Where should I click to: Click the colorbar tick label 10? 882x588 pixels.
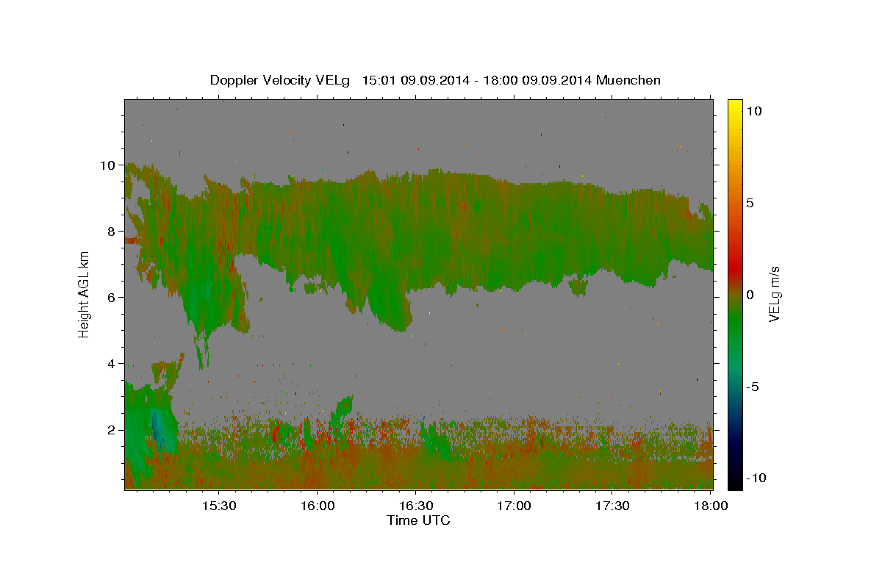coord(754,111)
